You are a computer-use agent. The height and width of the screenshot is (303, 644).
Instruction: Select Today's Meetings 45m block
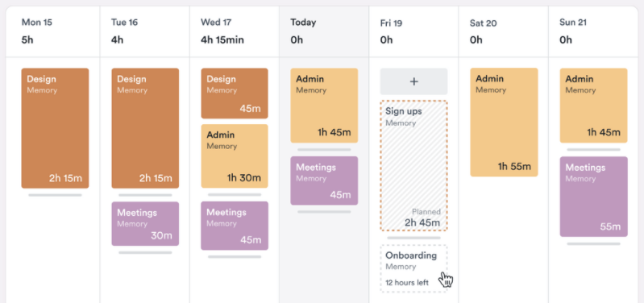[x=324, y=181]
